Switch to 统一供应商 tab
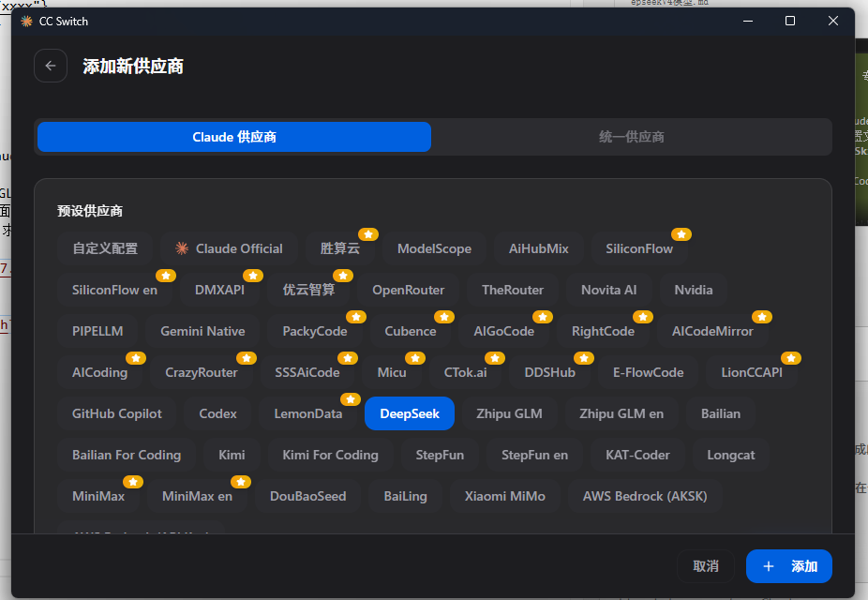The image size is (868, 600). tap(631, 137)
